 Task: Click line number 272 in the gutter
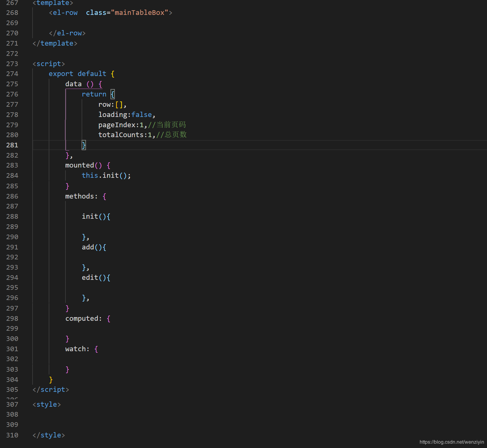tap(12, 54)
